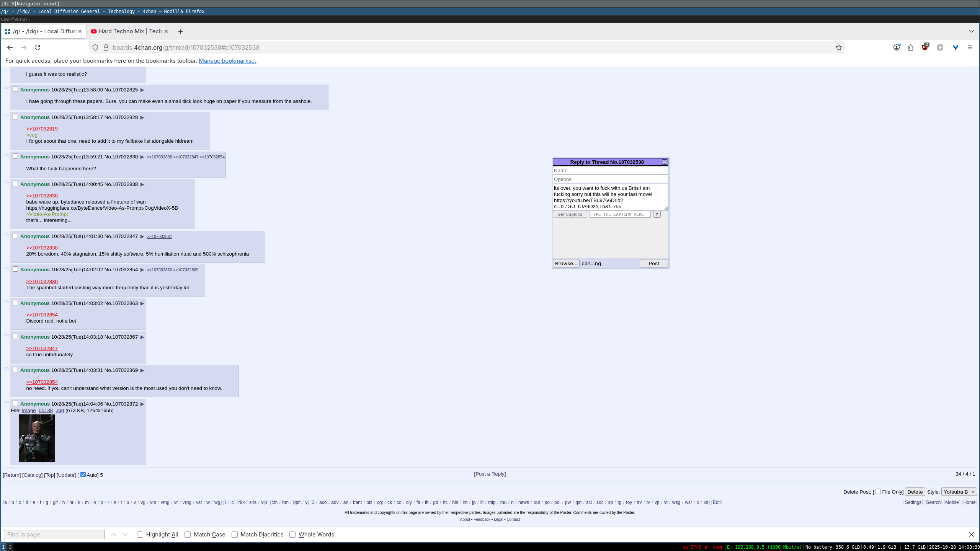The height and width of the screenshot is (551, 980).
Task: Click the captcha help question mark button
Action: 657,214
